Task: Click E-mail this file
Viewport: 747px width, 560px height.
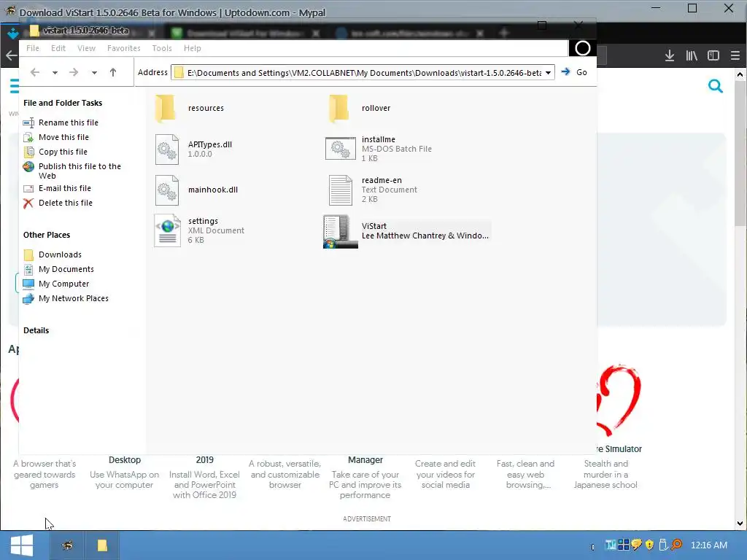Action: pyautogui.click(x=65, y=189)
